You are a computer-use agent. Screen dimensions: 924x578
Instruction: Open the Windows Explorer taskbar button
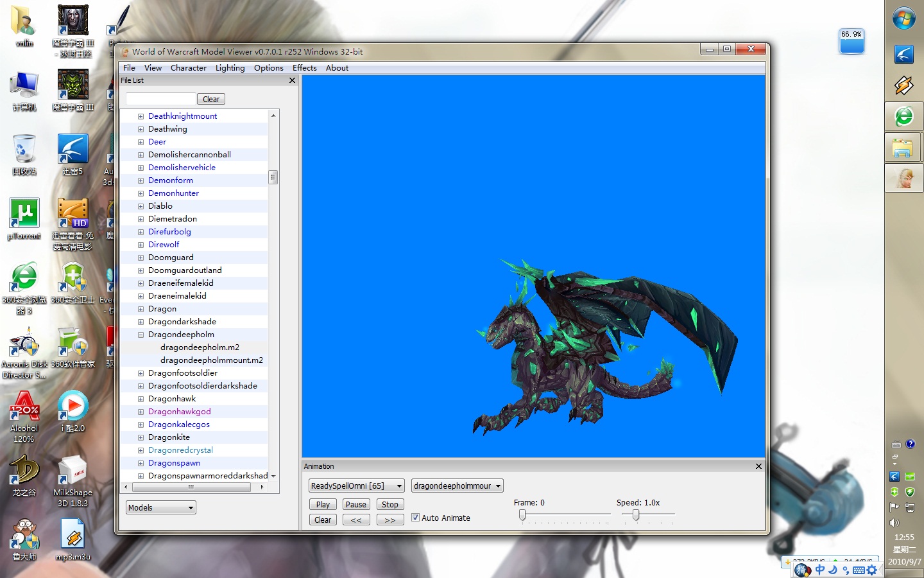coord(904,148)
